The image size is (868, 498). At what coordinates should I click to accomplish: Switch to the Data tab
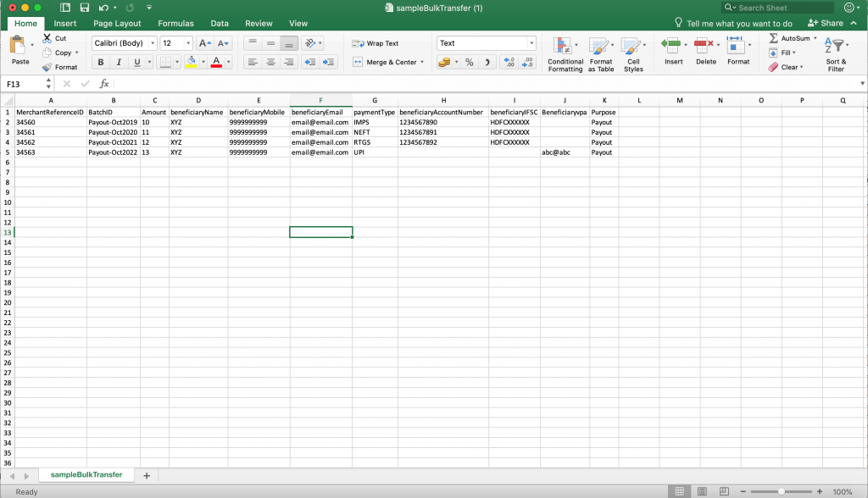tap(220, 23)
